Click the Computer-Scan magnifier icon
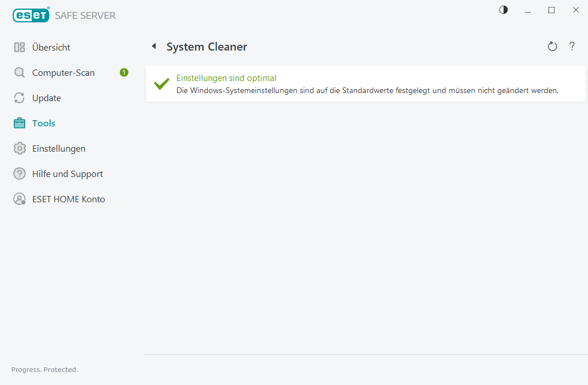 [20, 73]
